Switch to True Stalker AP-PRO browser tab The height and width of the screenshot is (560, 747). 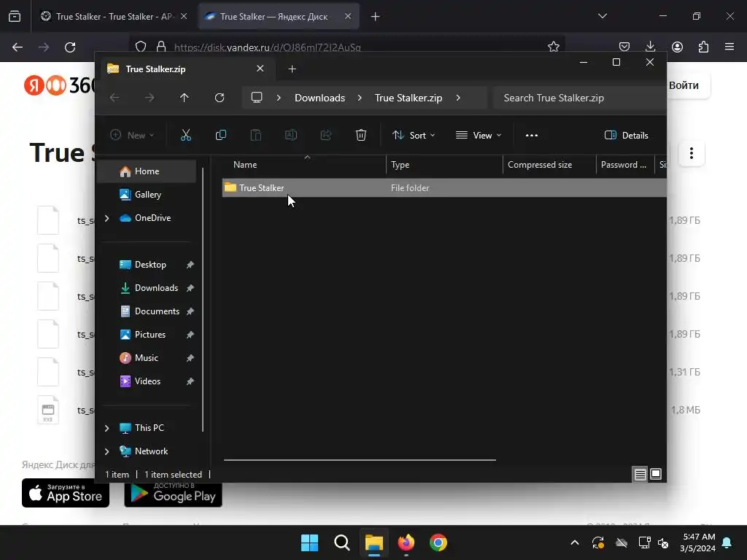pyautogui.click(x=114, y=16)
